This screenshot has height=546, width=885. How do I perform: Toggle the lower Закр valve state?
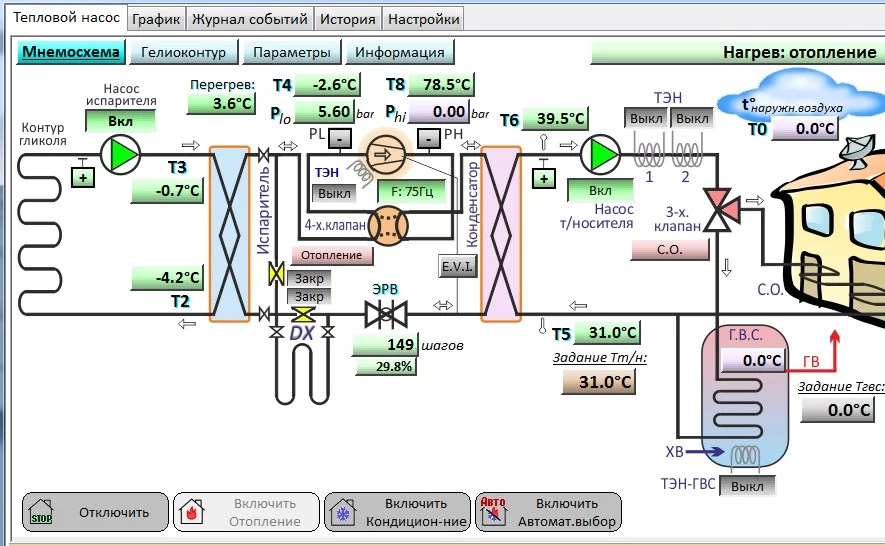tap(309, 296)
